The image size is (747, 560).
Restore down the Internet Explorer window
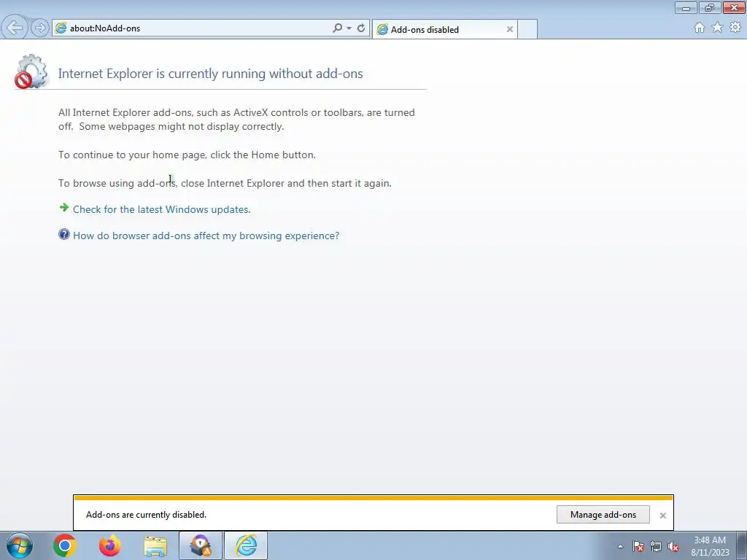(x=710, y=7)
